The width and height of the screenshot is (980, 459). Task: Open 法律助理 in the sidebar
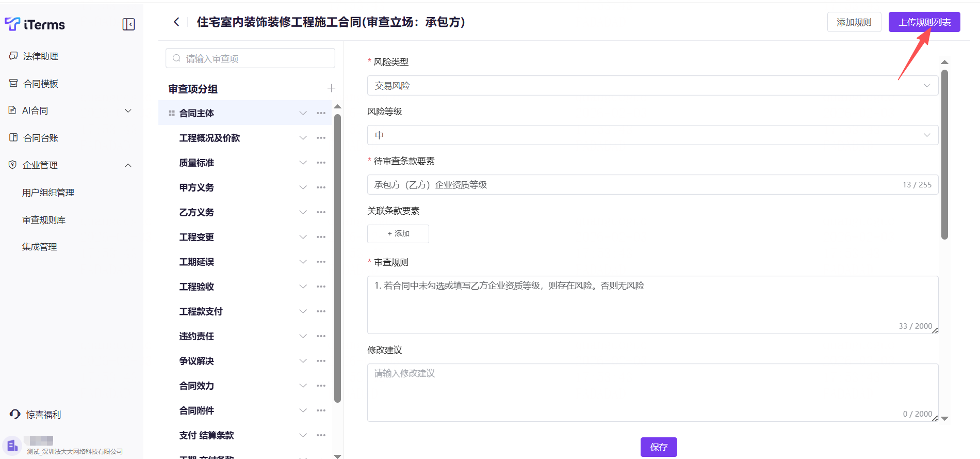pyautogui.click(x=40, y=56)
